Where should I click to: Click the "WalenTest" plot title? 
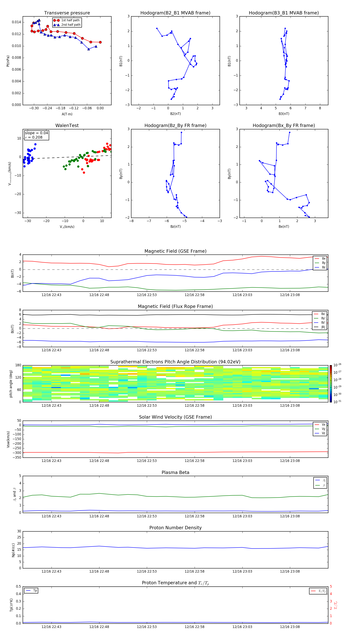click(67, 125)
